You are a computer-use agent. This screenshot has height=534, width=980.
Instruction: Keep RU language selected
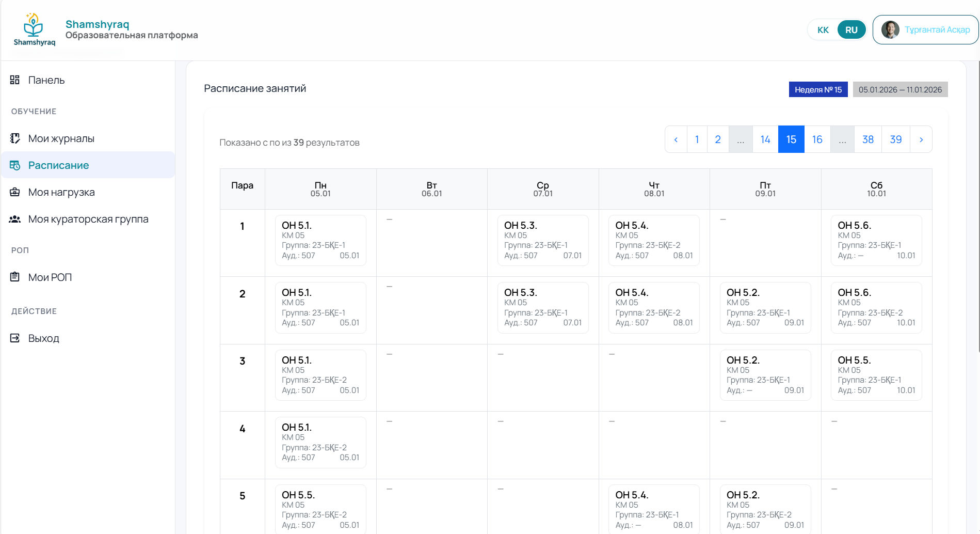pyautogui.click(x=852, y=29)
